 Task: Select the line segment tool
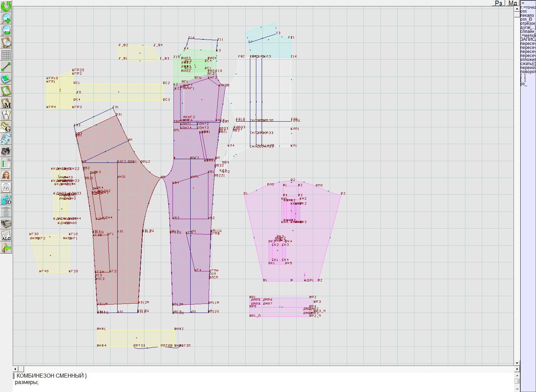point(6,67)
